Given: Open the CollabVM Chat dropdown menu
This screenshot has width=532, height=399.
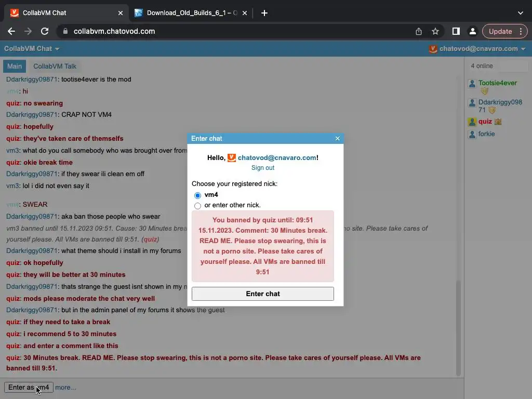Looking at the screenshot, I should (32, 49).
